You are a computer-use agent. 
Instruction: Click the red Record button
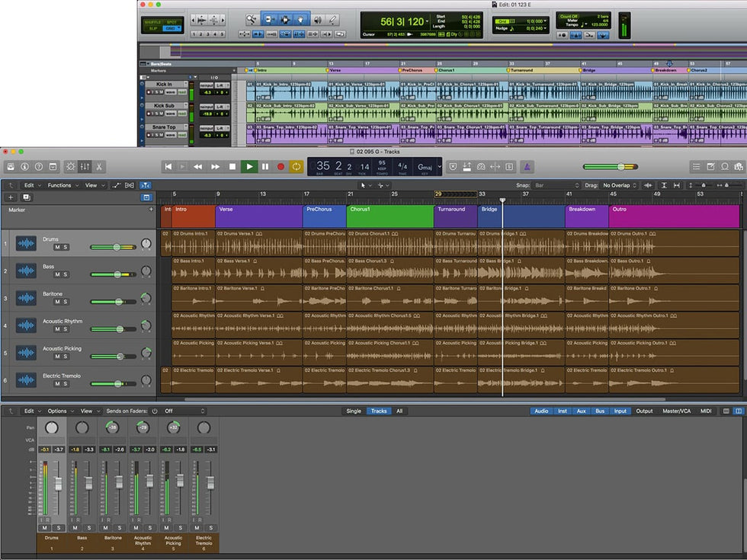tap(280, 166)
